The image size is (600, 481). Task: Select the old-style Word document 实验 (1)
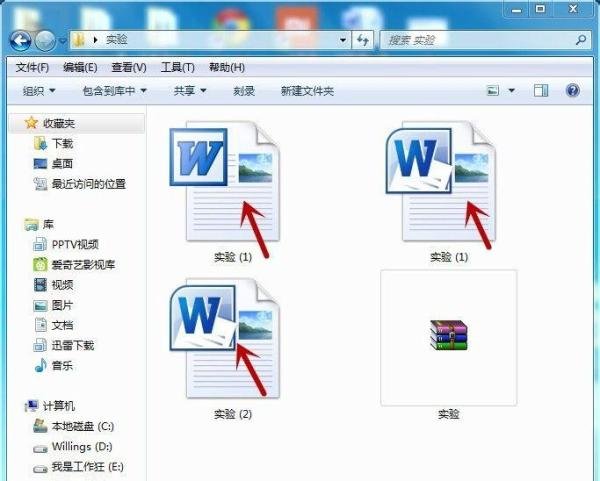click(x=225, y=181)
